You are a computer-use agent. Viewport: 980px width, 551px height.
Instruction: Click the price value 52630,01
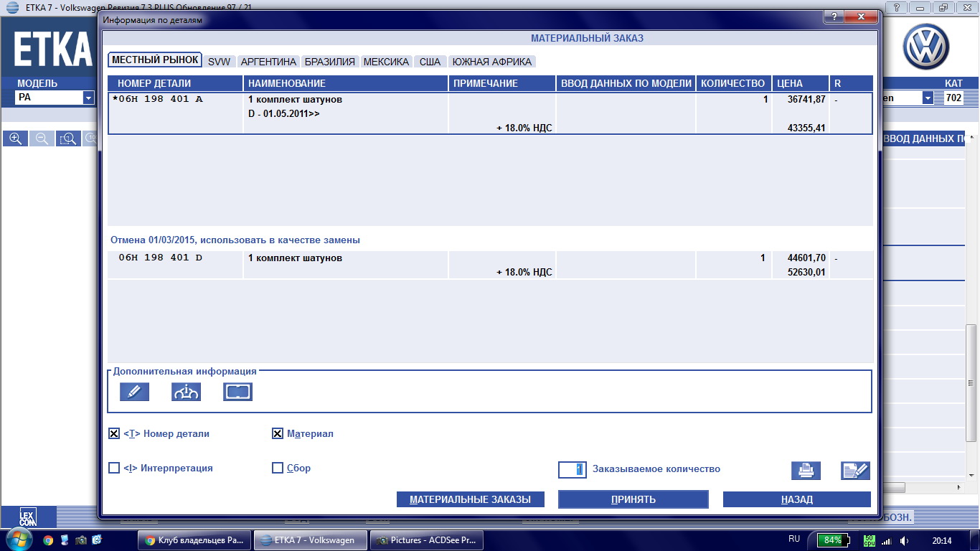(x=806, y=272)
